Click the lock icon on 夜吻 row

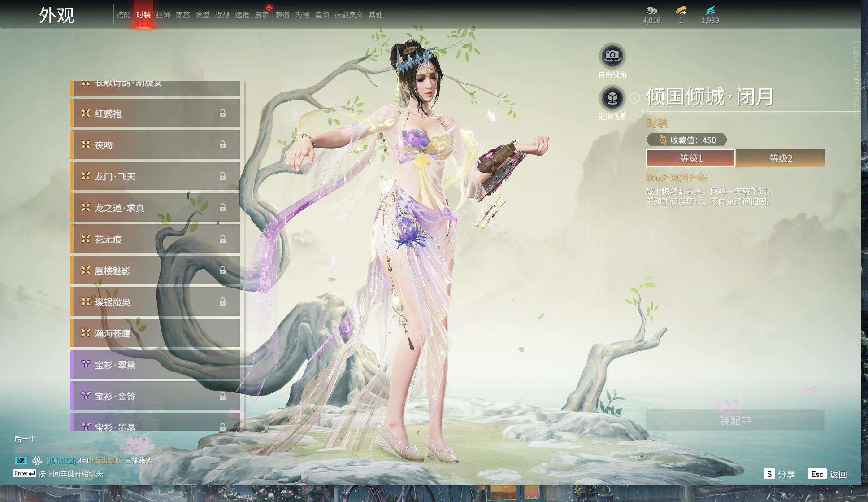(222, 145)
